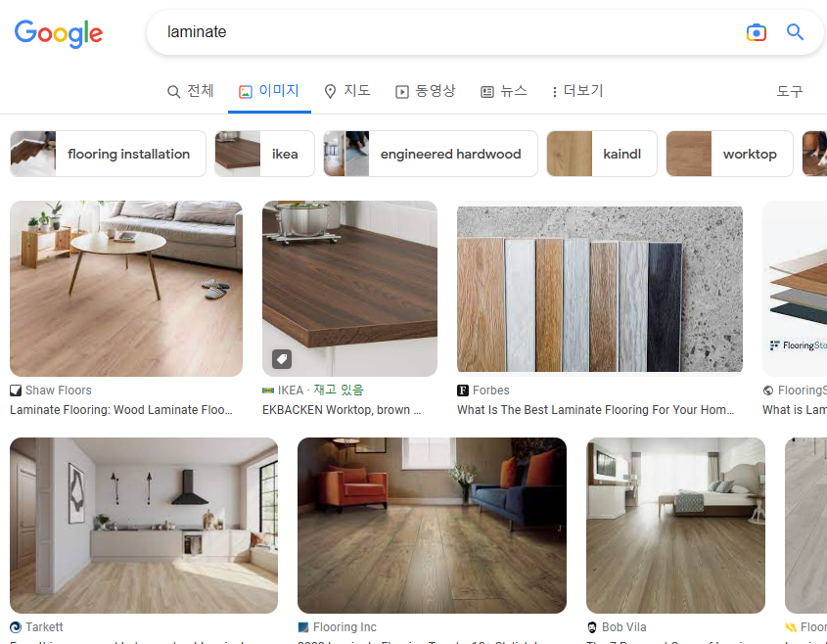Select the 이미지 (Images) tab

pyautogui.click(x=269, y=91)
